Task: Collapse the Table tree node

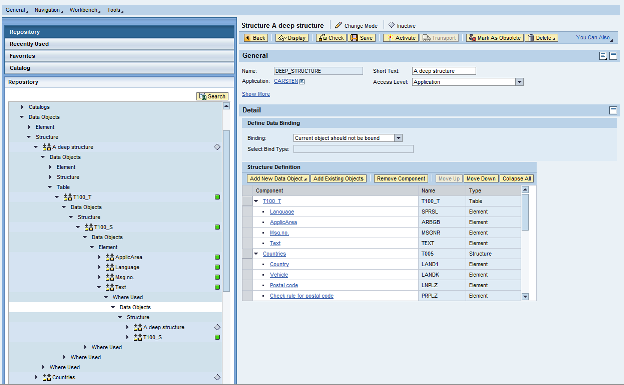Action: click(x=50, y=187)
